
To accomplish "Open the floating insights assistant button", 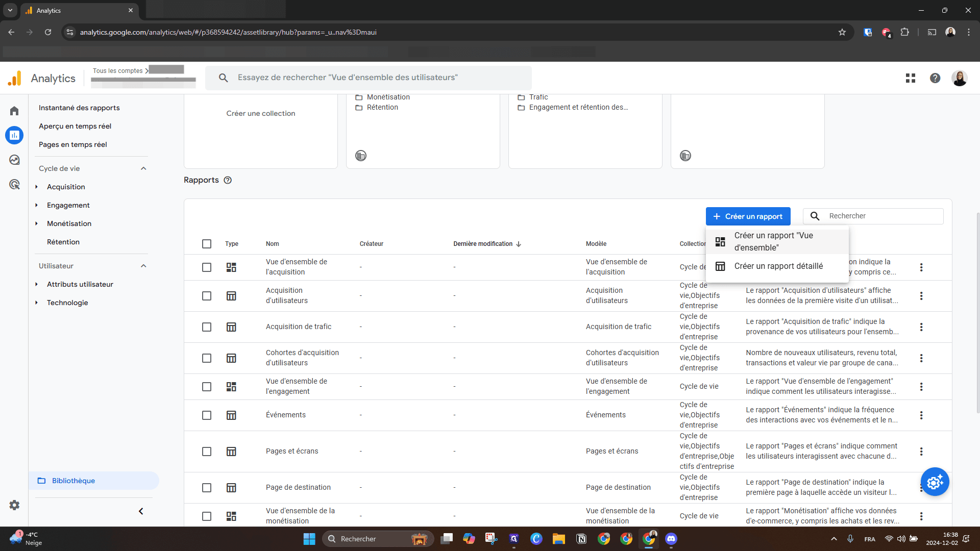I will [x=935, y=482].
